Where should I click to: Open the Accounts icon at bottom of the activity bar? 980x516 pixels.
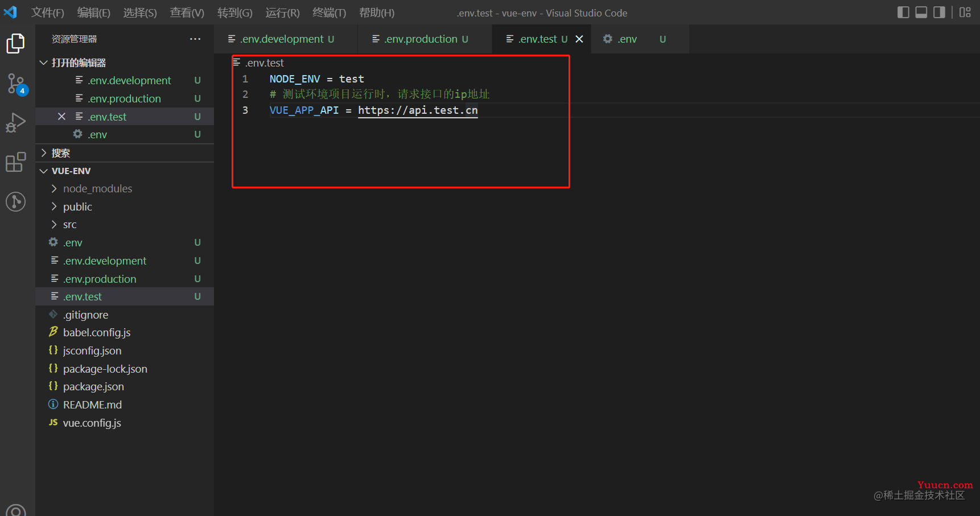click(x=15, y=510)
